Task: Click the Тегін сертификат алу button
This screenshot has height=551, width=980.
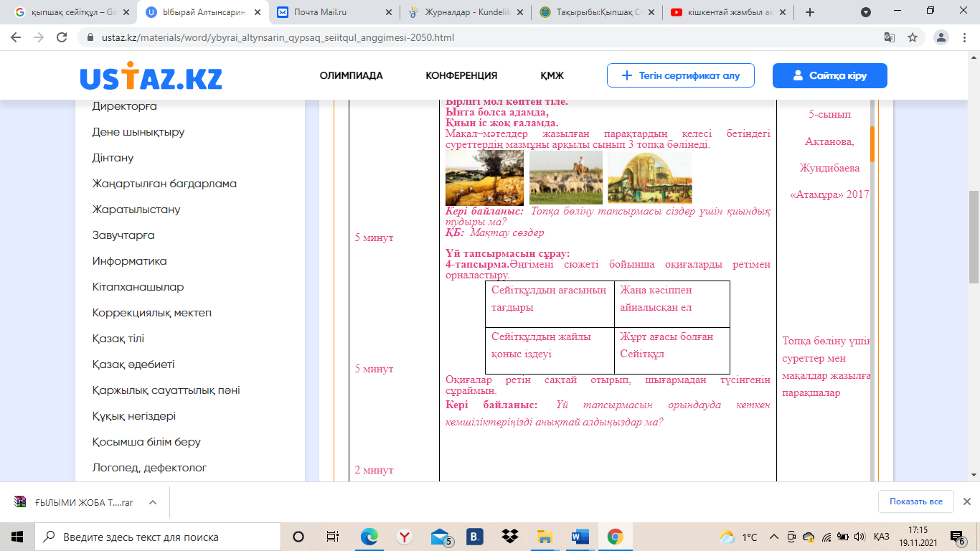Action: point(681,75)
